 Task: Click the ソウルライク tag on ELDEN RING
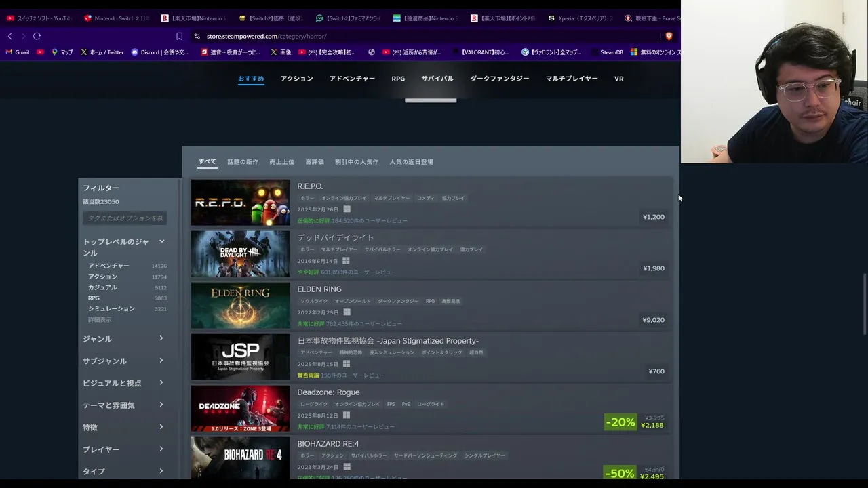[x=314, y=301]
